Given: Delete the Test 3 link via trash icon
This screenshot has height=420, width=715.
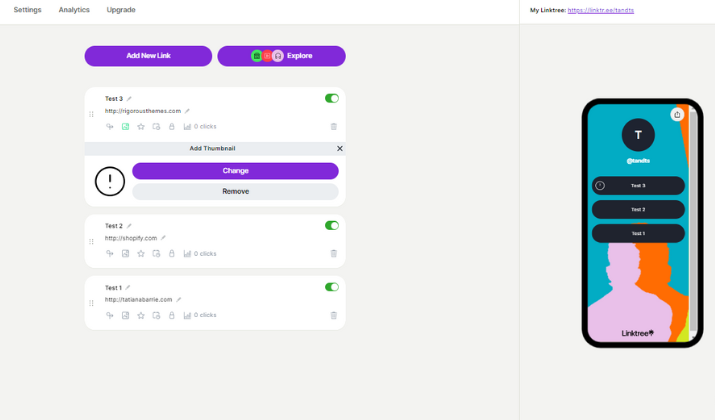Looking at the screenshot, I should [x=333, y=127].
